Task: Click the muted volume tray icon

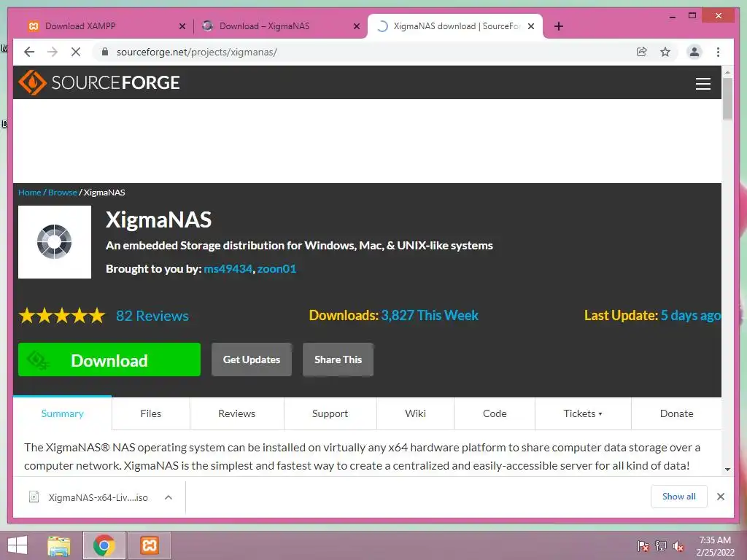Action: tap(678, 546)
